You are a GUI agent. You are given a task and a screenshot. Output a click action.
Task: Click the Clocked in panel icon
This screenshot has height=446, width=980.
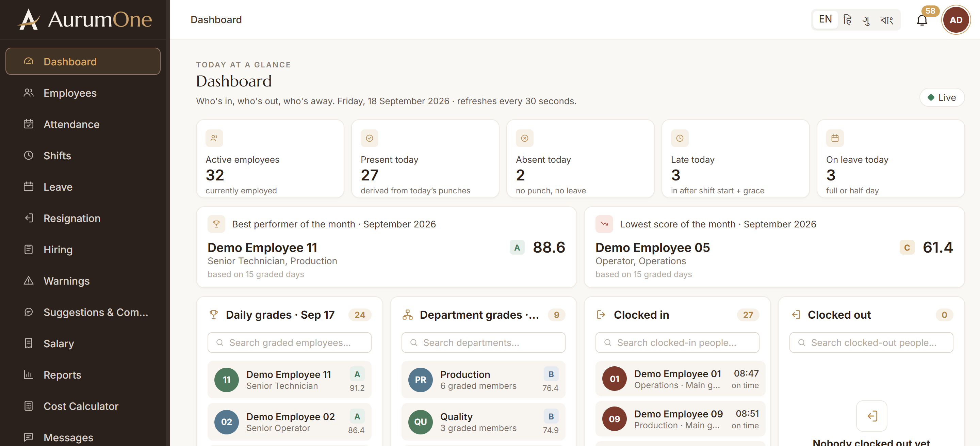[601, 315]
